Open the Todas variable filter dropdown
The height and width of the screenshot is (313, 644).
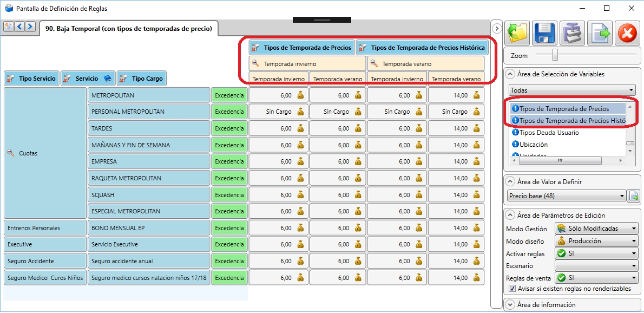571,90
